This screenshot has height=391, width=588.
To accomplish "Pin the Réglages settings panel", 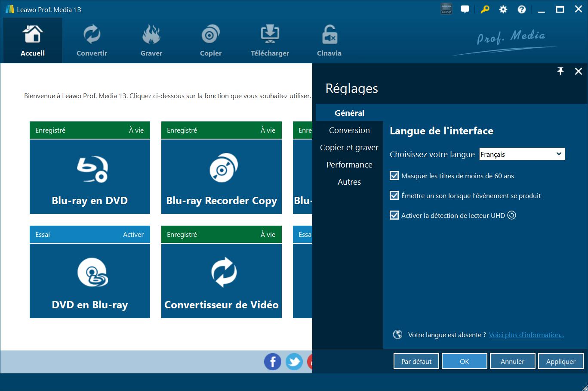I will click(x=560, y=71).
